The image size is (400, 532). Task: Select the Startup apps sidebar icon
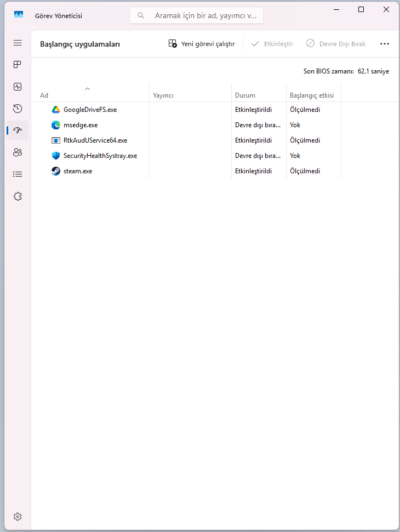click(x=18, y=131)
